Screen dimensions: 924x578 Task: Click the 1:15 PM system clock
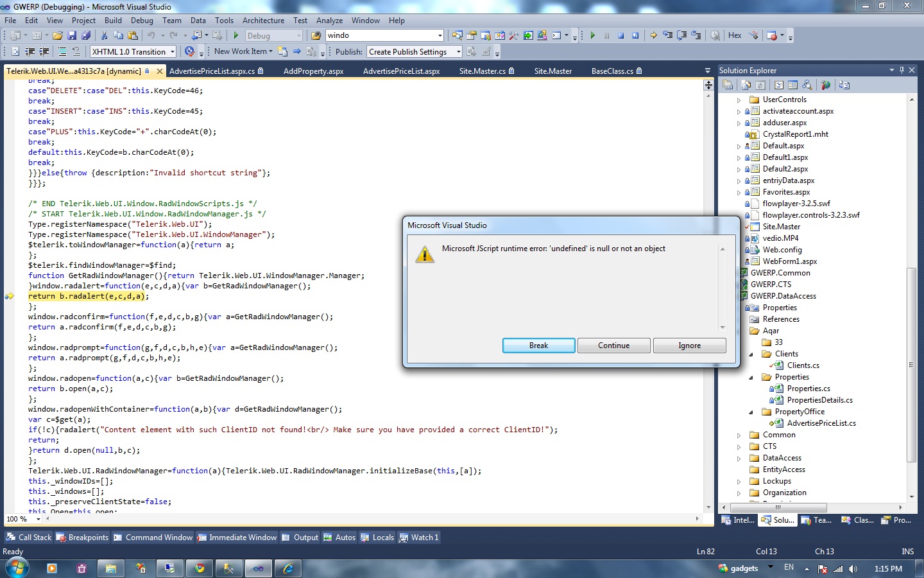coord(888,569)
